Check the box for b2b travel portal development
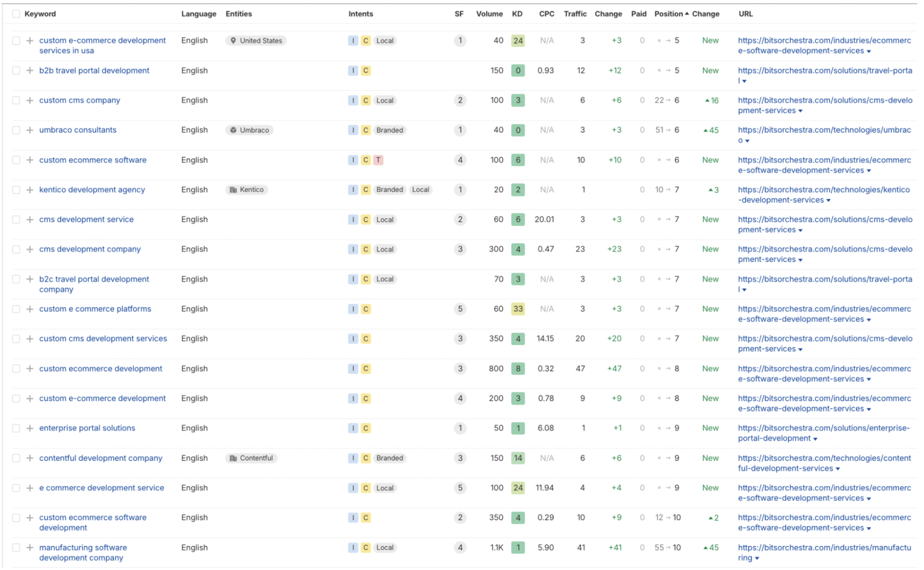The image size is (924, 570). click(x=16, y=71)
